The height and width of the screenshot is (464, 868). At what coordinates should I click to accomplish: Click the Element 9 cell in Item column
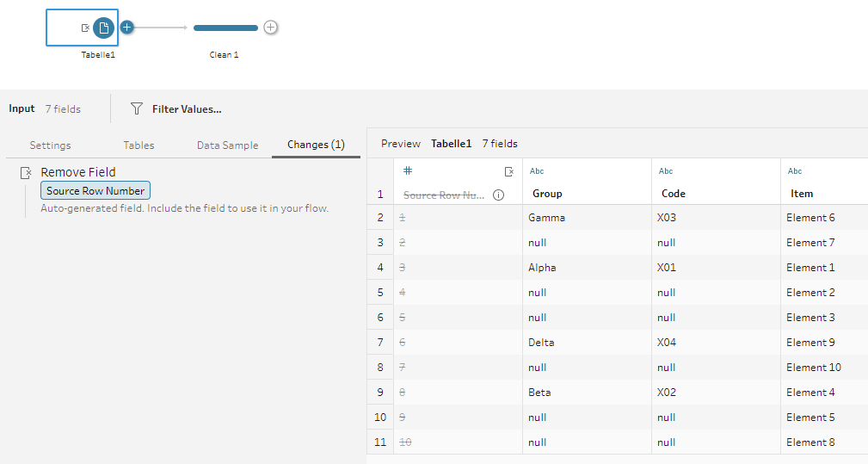(824, 342)
